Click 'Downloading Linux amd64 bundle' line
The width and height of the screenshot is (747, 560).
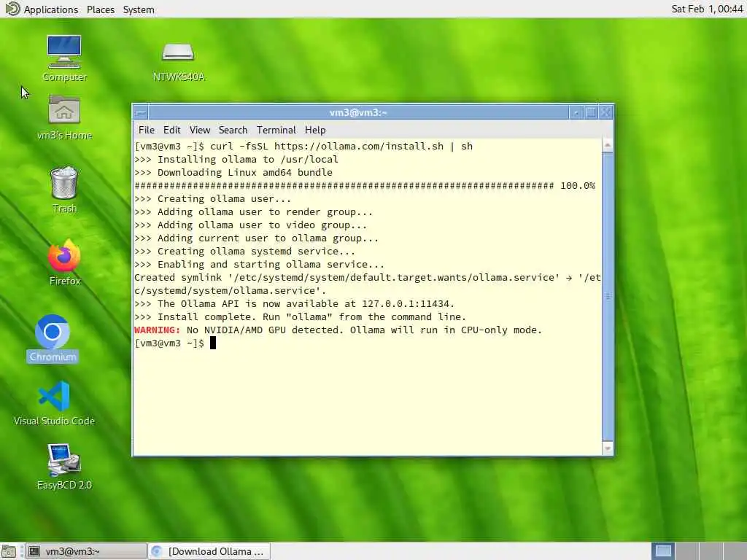[x=233, y=172]
